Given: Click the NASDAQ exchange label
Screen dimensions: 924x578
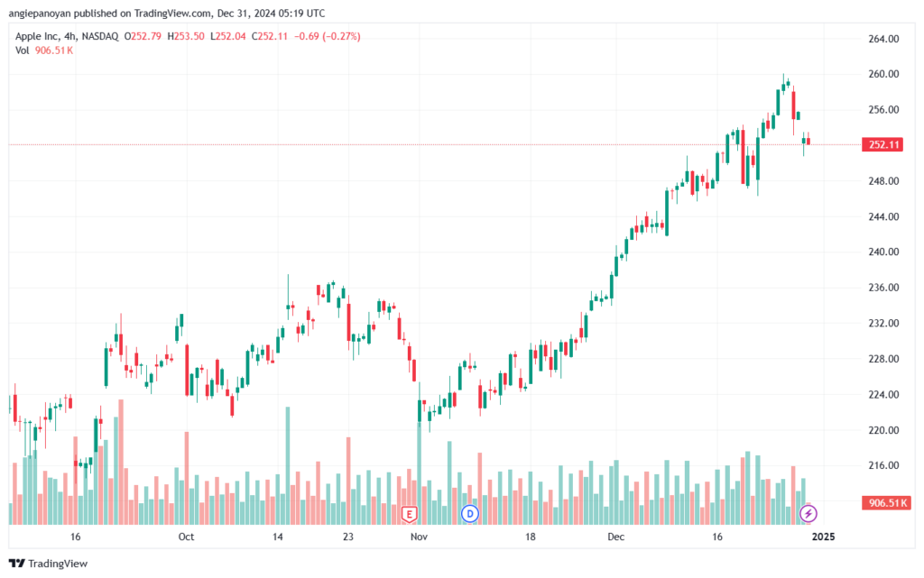Looking at the screenshot, I should [x=99, y=36].
